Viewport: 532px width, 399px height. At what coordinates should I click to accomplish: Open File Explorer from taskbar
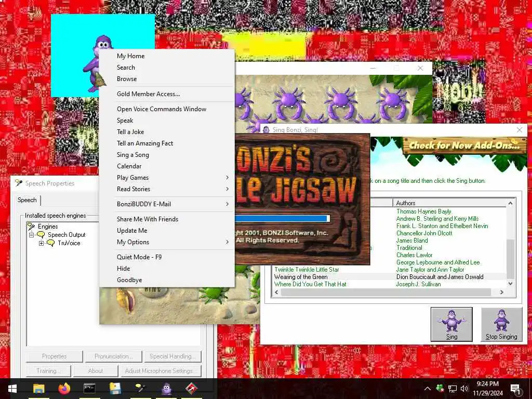pyautogui.click(x=38, y=389)
